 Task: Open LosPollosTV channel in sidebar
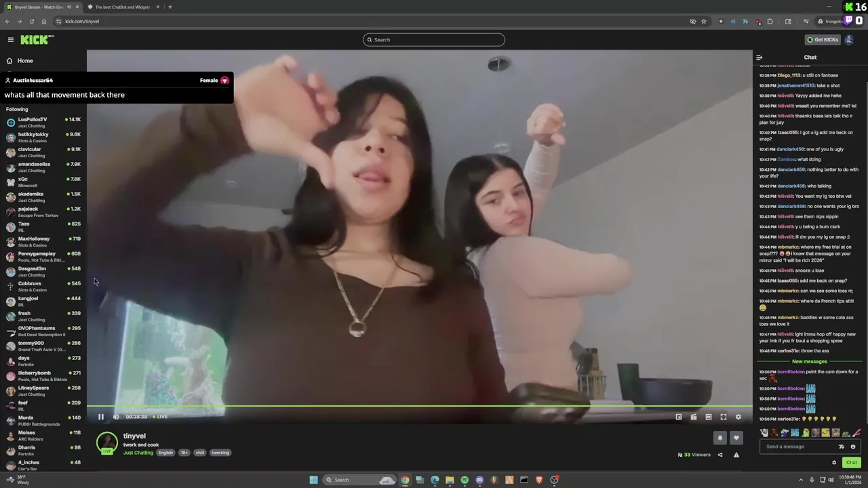pyautogui.click(x=43, y=123)
